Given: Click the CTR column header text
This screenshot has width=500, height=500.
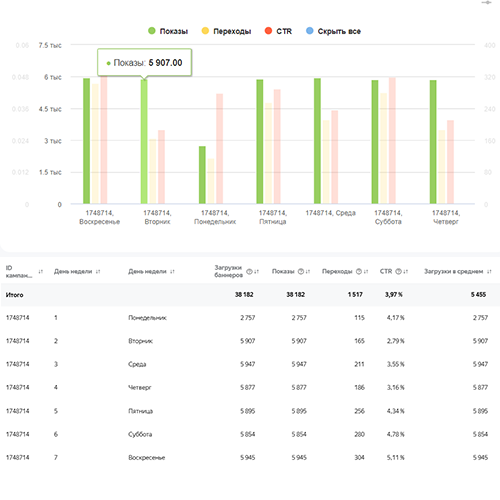Looking at the screenshot, I should (x=386, y=272).
